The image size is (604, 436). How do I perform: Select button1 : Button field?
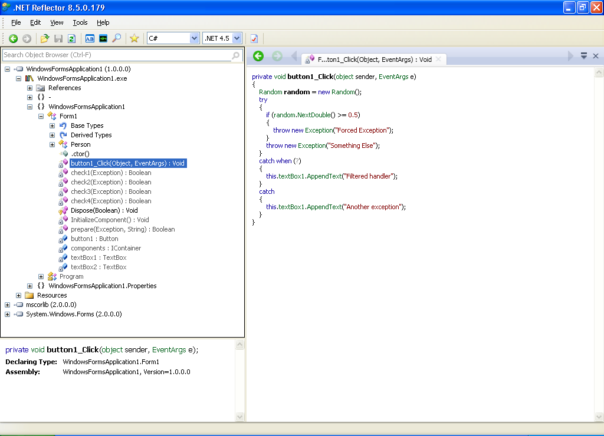(x=94, y=239)
